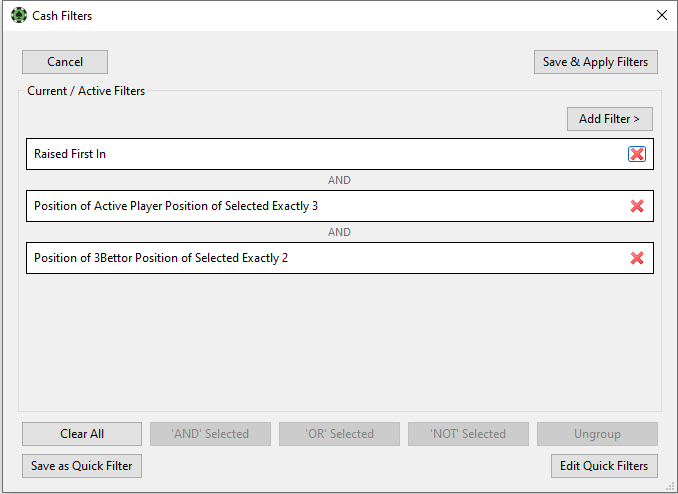
Task: Click the 'NOT' Selected button
Action: (x=468, y=434)
